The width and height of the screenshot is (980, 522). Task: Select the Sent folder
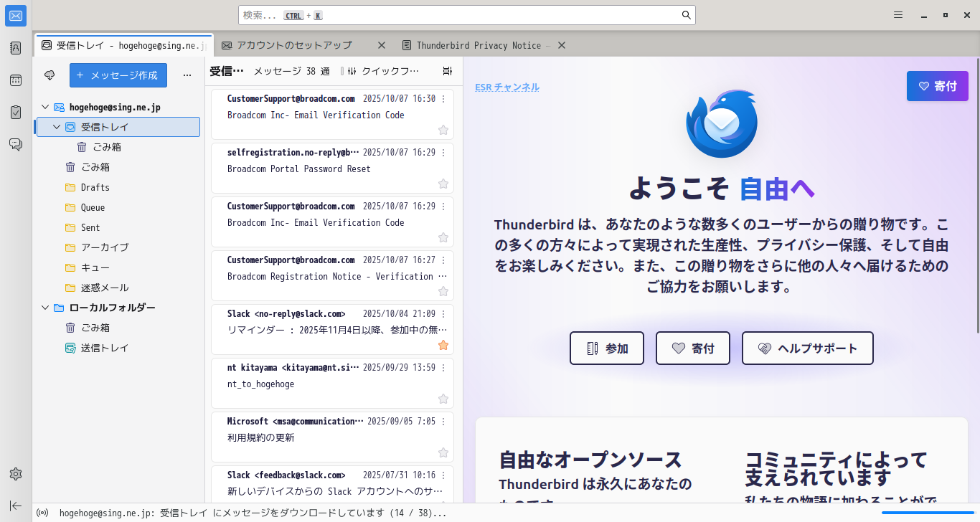click(117, 227)
